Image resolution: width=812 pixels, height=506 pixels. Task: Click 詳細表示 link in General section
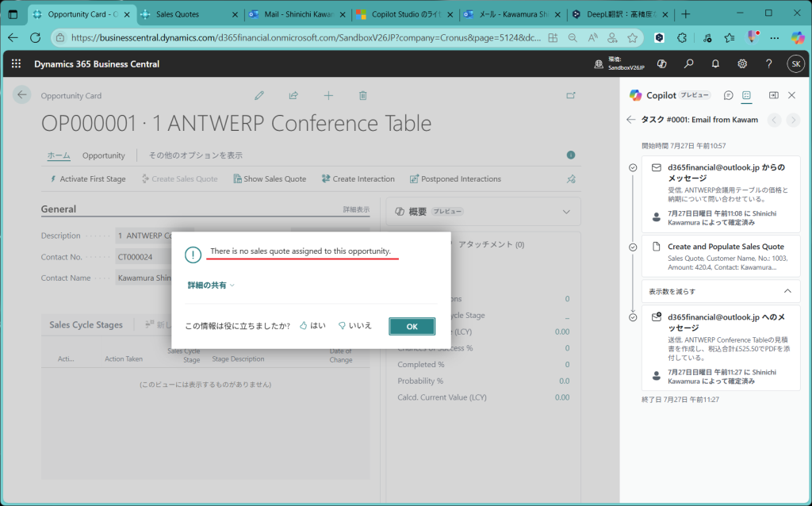[x=356, y=209]
